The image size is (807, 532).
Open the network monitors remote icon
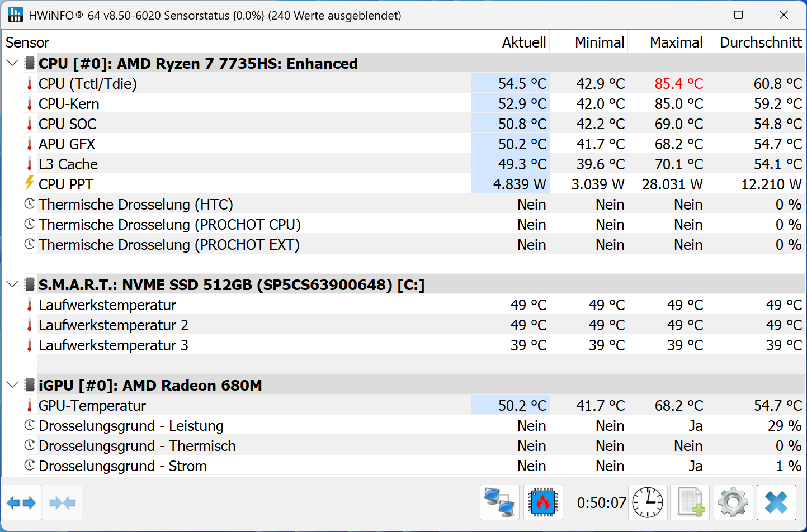click(x=499, y=503)
